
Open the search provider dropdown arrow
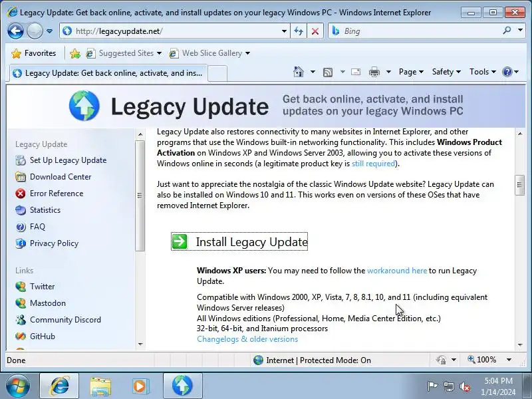pyautogui.click(x=520, y=31)
